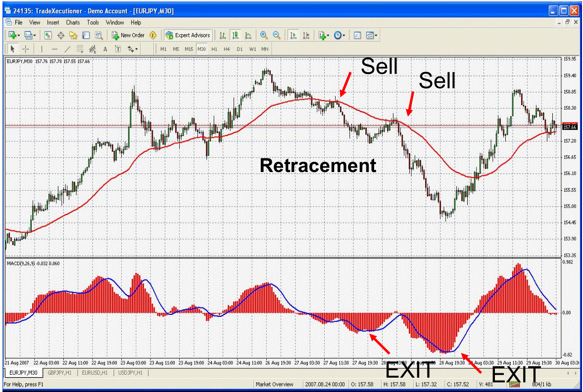Select the Crosshair tool
The width and height of the screenshot is (583, 392).
[x=25, y=49]
